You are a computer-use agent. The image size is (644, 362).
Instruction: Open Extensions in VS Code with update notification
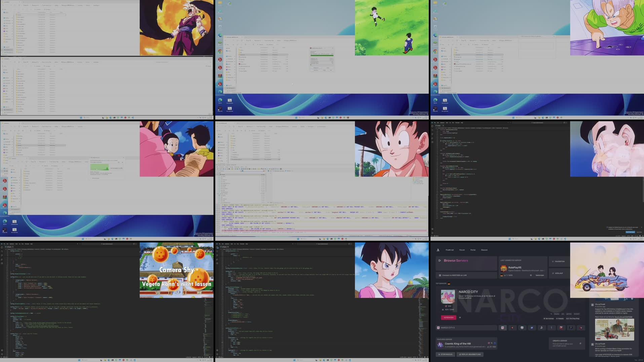tap(432, 142)
